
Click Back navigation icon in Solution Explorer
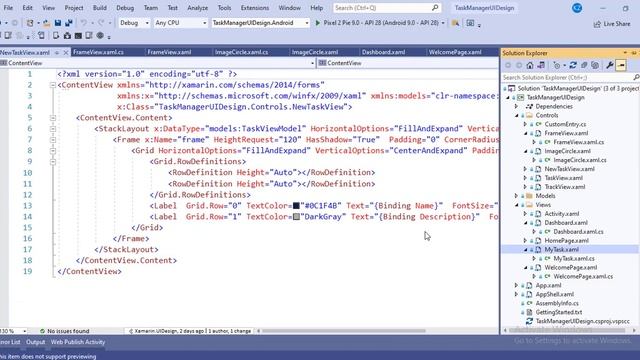pyautogui.click(x=508, y=65)
